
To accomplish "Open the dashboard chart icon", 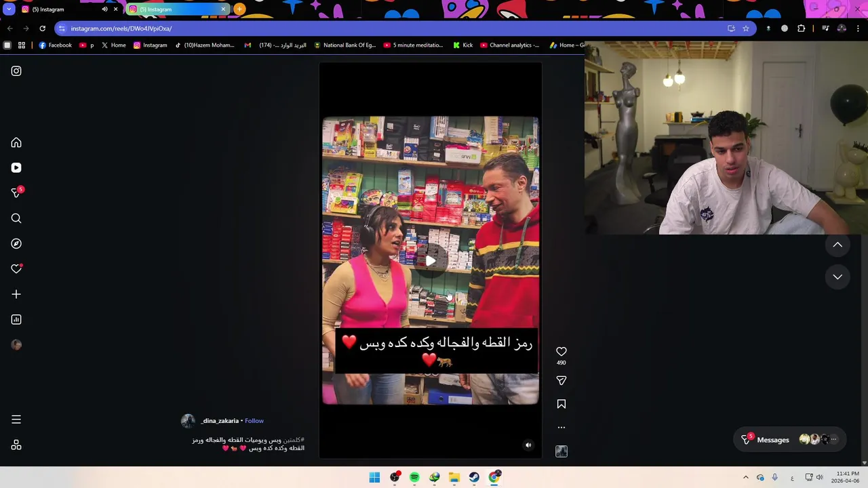I will click(16, 320).
